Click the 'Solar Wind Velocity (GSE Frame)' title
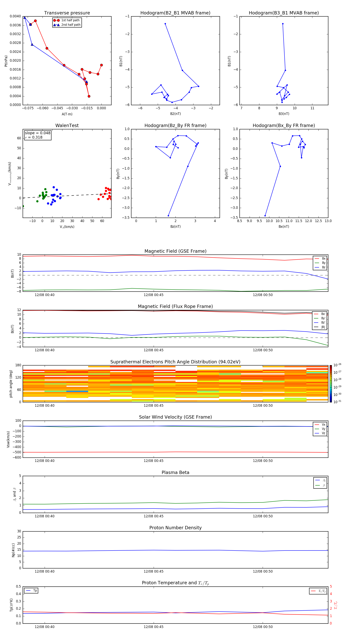351x644 pixels. [x=175, y=417]
